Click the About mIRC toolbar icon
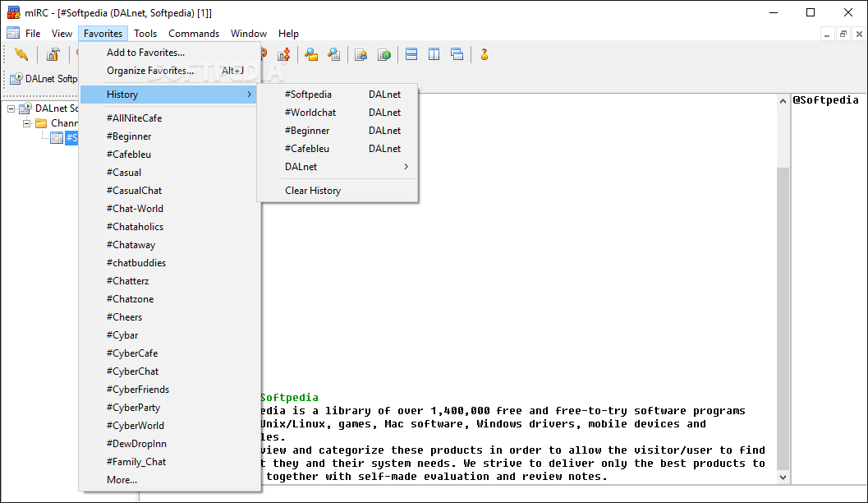 [x=485, y=54]
